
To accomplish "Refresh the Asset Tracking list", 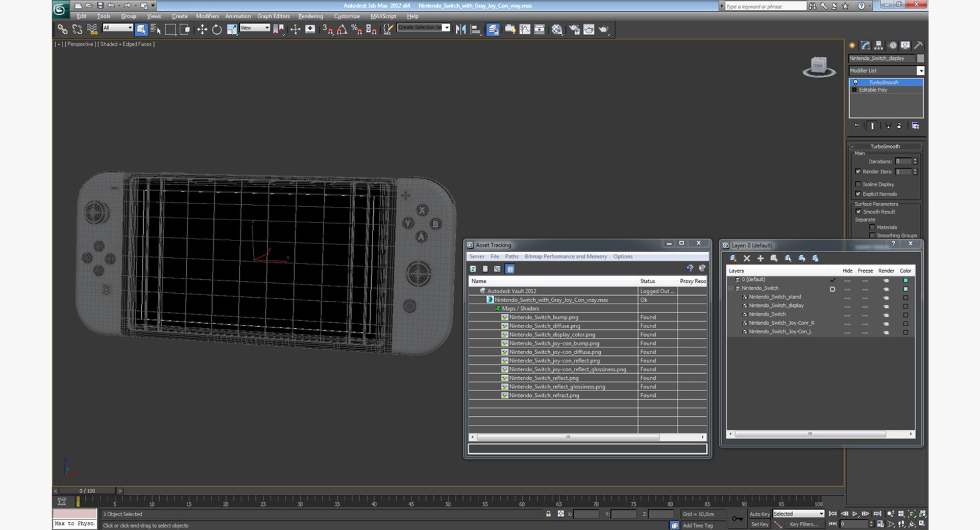I will click(473, 269).
